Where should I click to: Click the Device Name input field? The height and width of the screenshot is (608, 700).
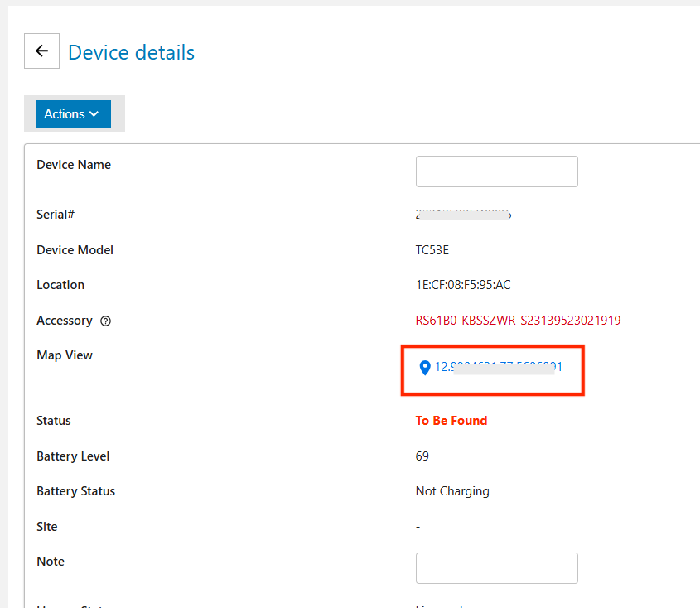(x=496, y=171)
